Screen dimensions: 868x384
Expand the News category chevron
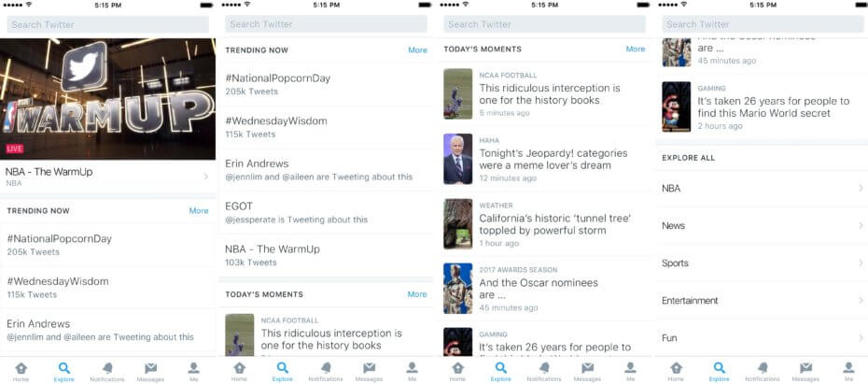[x=860, y=226]
